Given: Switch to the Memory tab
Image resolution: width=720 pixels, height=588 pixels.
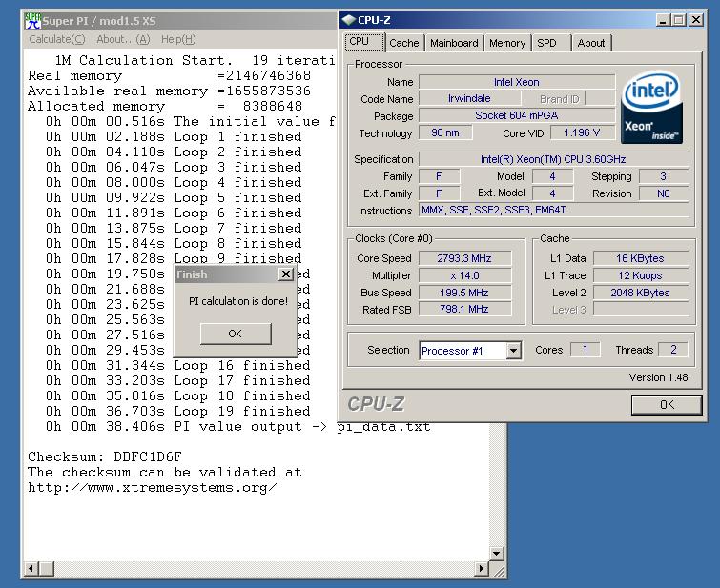Looking at the screenshot, I should (507, 43).
